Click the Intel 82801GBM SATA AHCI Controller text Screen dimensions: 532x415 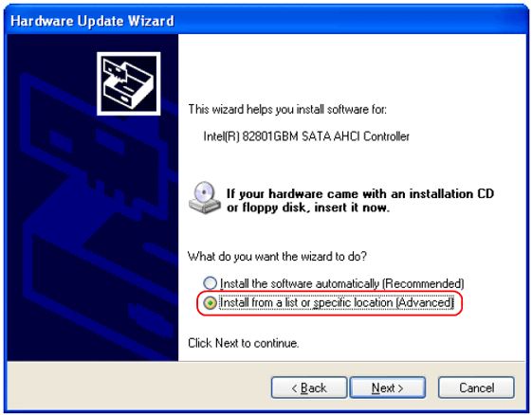coord(306,136)
